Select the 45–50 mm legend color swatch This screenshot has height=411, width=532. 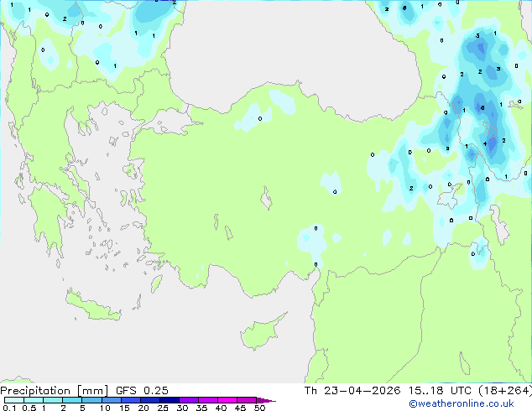[247, 400]
